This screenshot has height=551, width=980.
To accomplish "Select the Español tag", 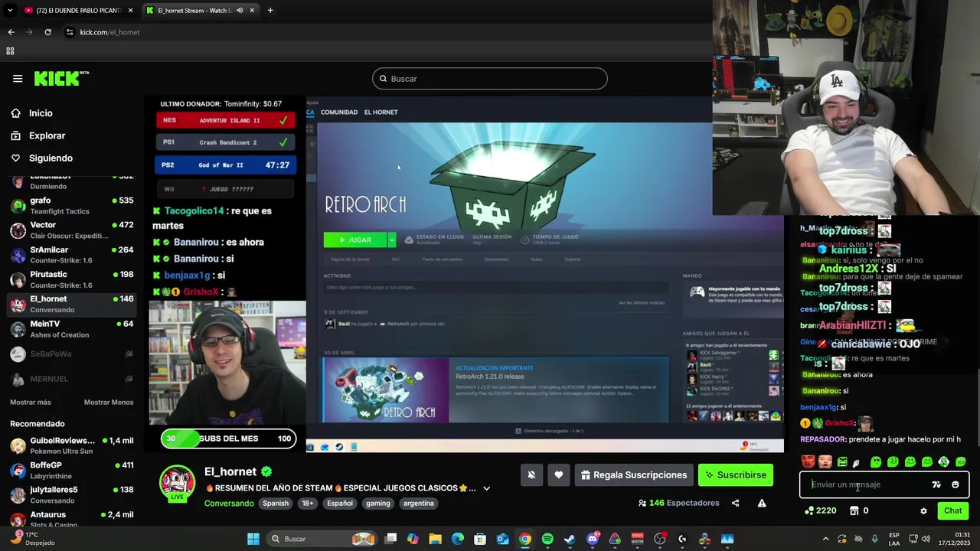I will pyautogui.click(x=340, y=504).
